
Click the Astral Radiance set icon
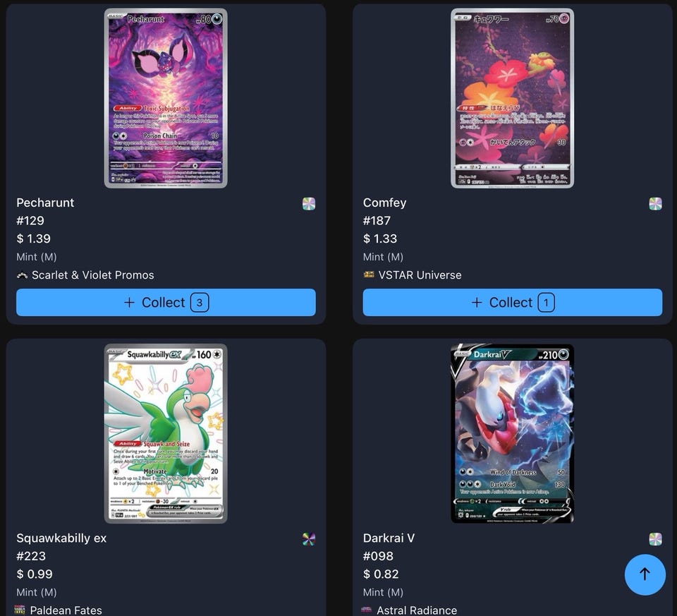click(x=366, y=610)
